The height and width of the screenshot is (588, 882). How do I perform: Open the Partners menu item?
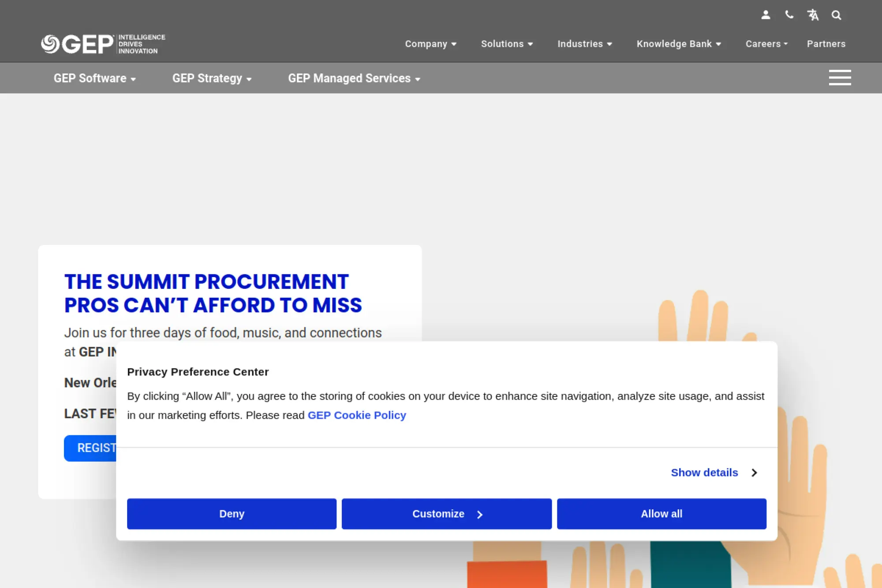[826, 44]
